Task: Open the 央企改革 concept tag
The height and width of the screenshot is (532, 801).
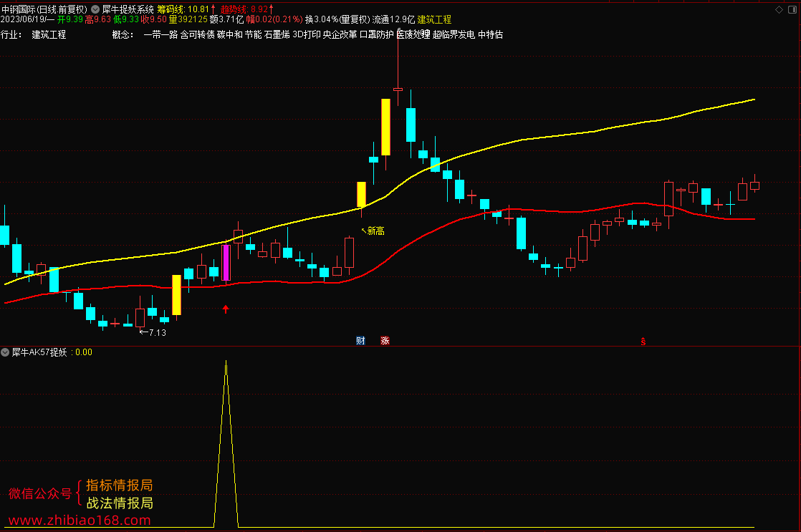Action: click(340, 34)
